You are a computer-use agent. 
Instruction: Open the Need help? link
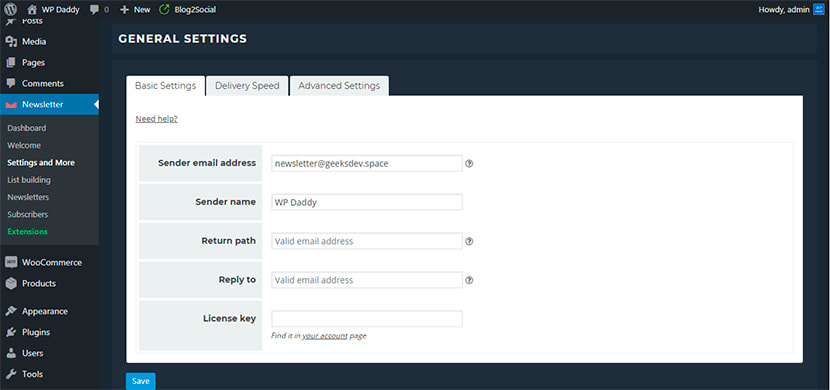[157, 119]
